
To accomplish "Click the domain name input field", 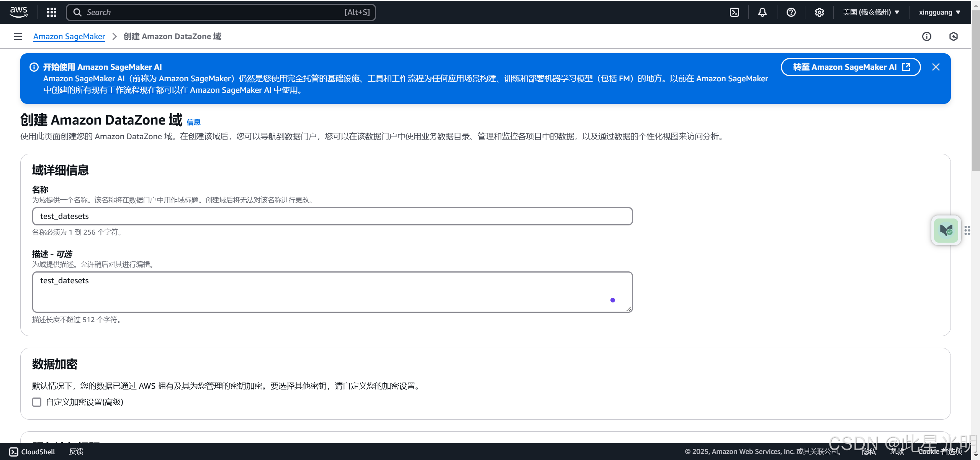I will pyautogui.click(x=332, y=216).
